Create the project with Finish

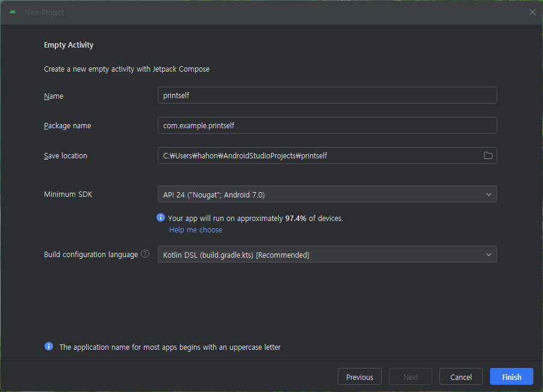click(512, 377)
